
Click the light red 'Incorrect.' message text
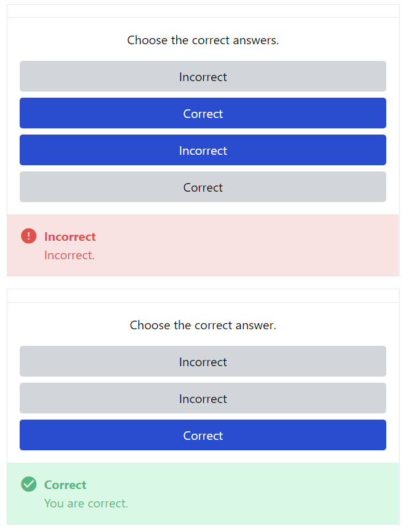(x=69, y=255)
